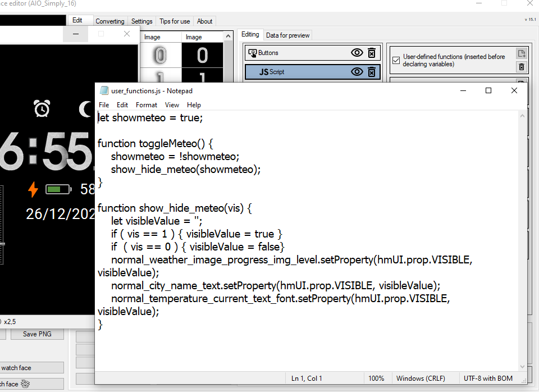The height and width of the screenshot is (392, 539).
Task: Open Tips for use tab
Action: (175, 21)
